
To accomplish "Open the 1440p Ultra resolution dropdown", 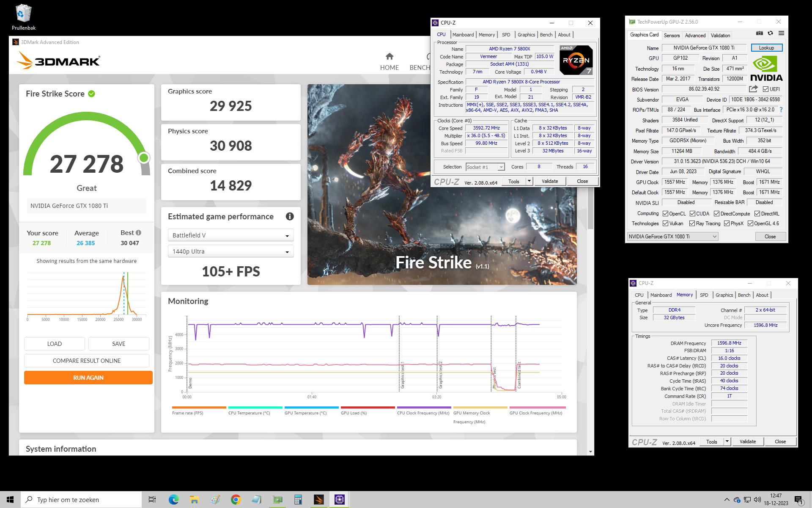I will tap(231, 251).
